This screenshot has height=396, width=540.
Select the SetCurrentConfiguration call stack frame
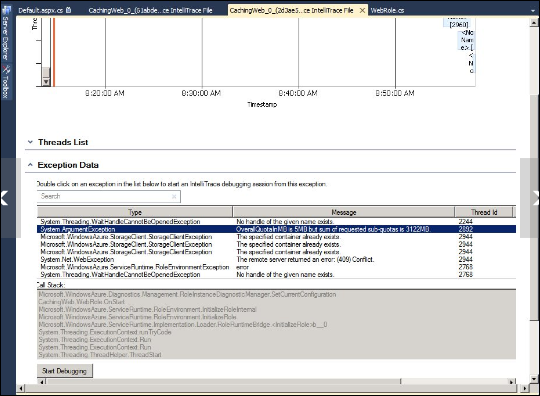(x=187, y=294)
